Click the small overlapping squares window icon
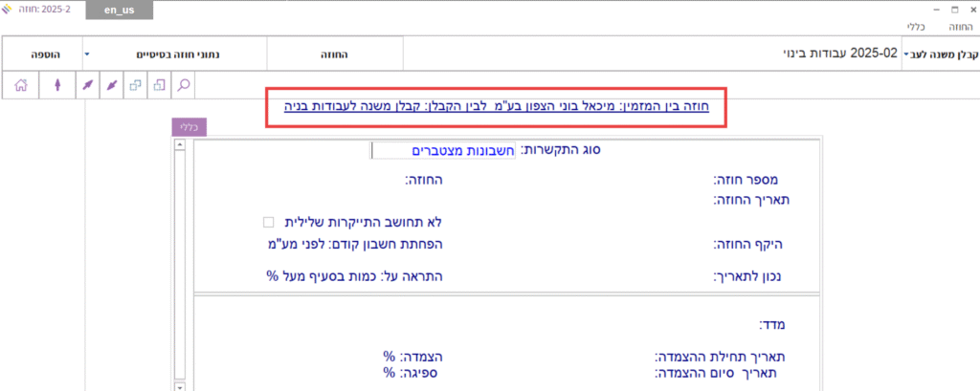 coord(135,85)
